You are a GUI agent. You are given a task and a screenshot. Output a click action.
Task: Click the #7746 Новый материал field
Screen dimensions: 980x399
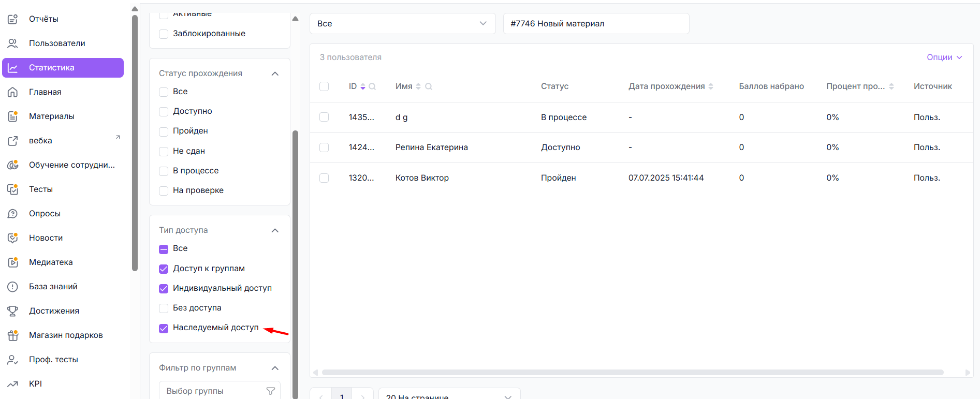[x=596, y=24]
